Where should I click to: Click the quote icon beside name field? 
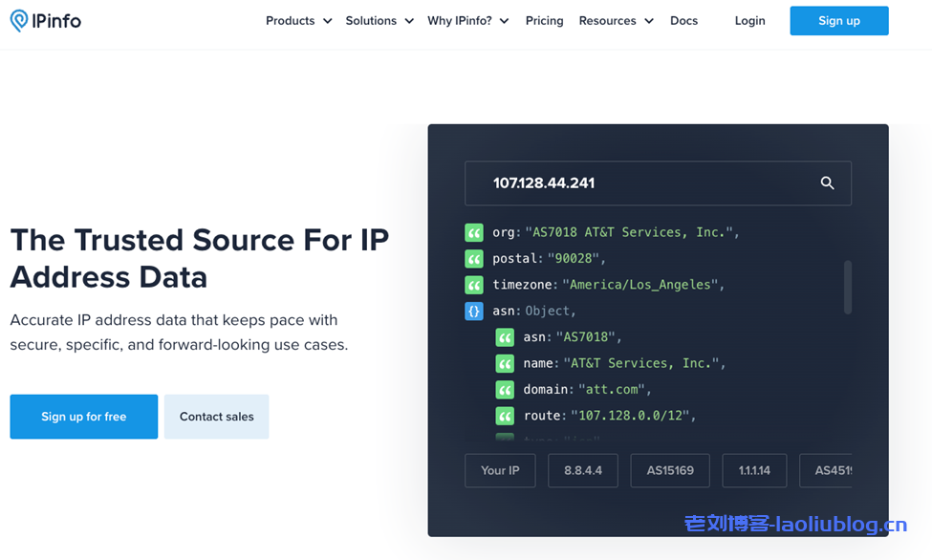coord(505,363)
